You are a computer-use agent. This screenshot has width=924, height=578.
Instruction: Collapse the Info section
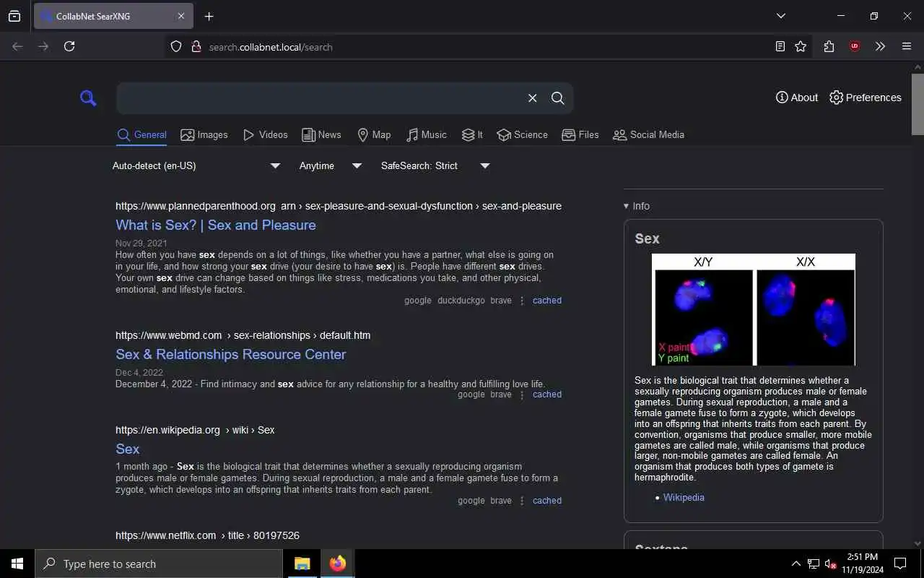637,206
